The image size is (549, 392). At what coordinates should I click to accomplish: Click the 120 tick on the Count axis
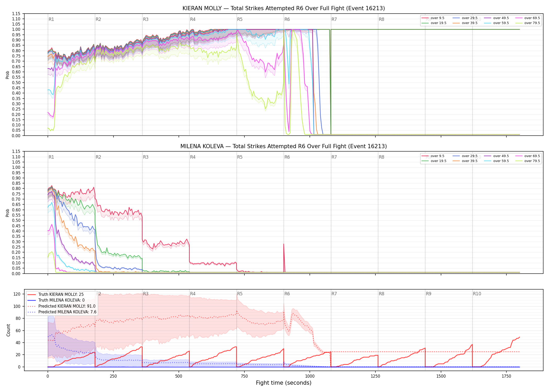(x=17, y=294)
